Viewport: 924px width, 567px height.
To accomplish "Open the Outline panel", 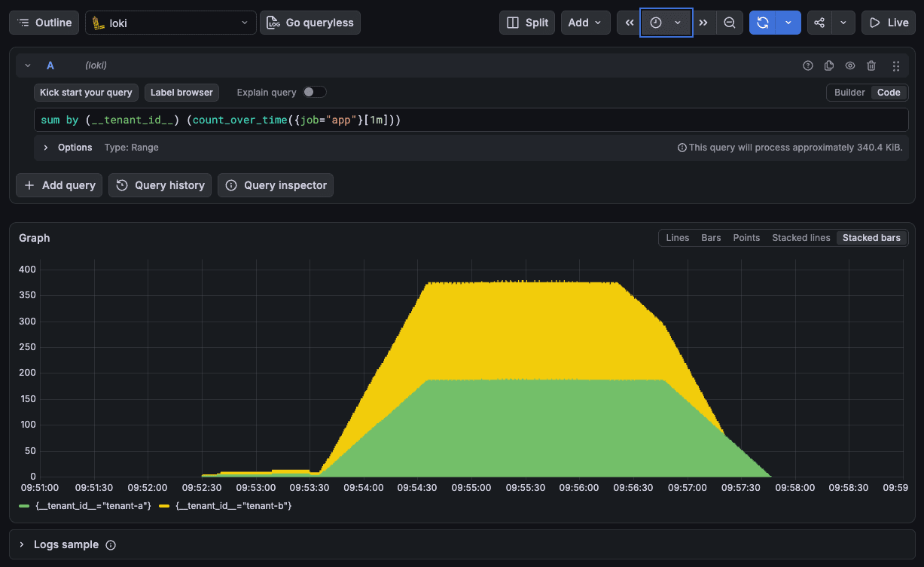I will click(x=44, y=23).
